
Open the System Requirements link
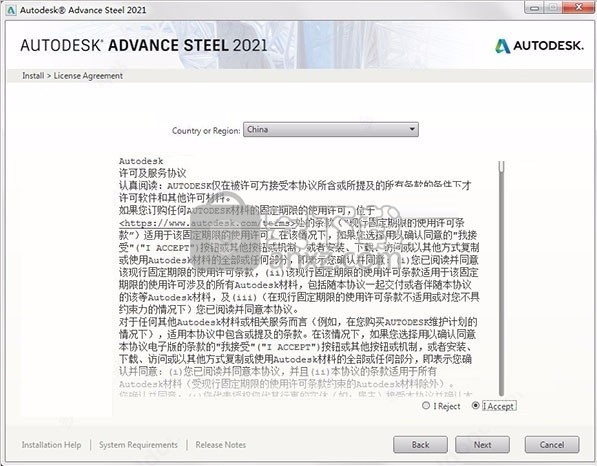138,445
